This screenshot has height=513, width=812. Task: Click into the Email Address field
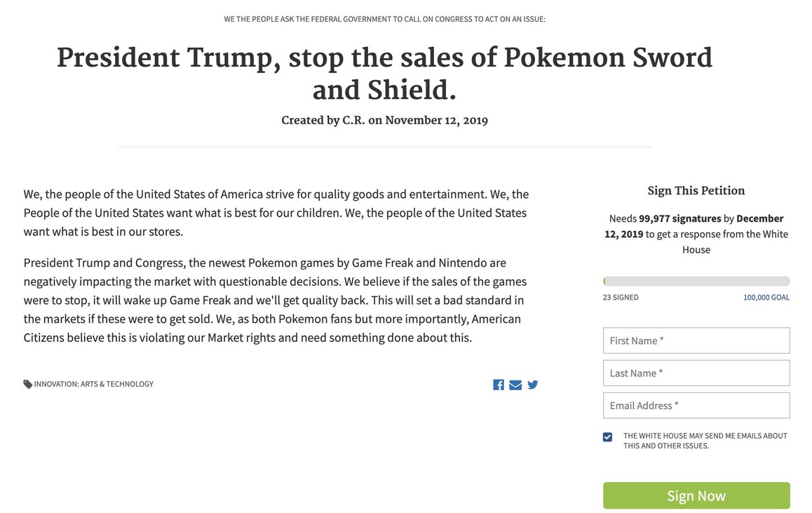696,405
